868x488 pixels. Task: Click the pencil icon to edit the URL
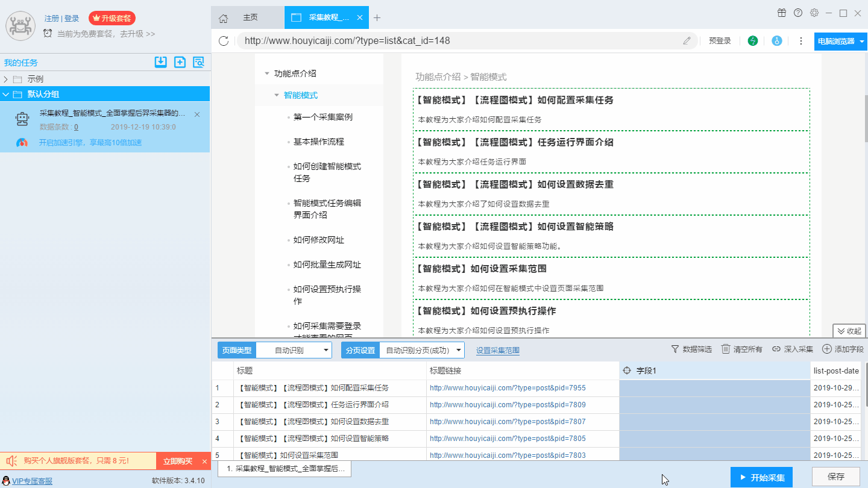coord(687,41)
